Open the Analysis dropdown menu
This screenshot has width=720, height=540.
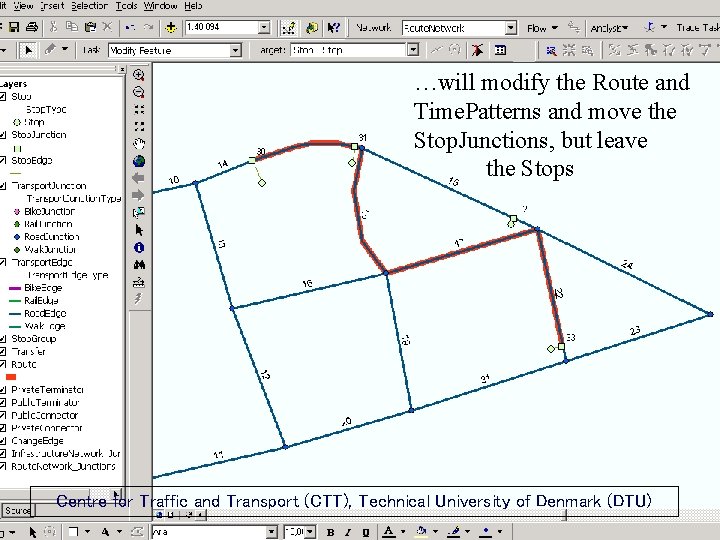(609, 28)
